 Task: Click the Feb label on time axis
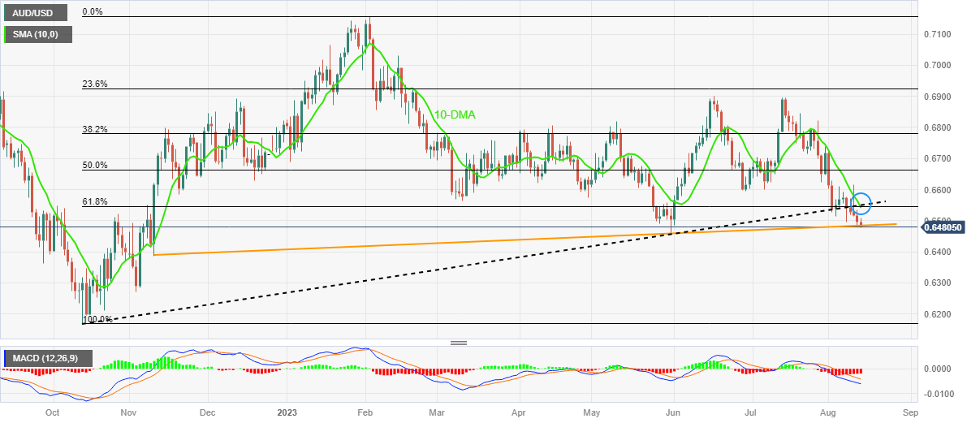coord(365,412)
